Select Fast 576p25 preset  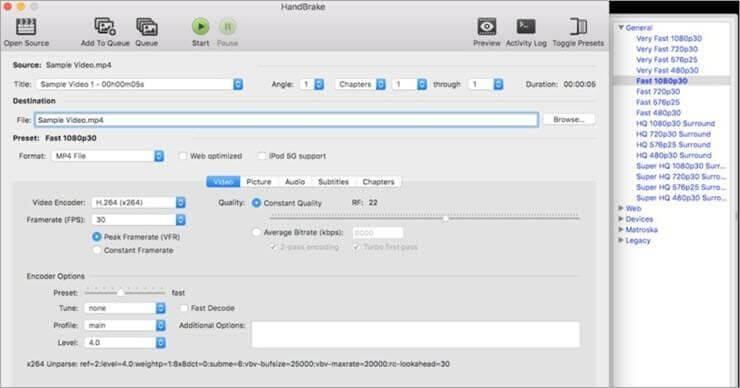click(x=658, y=102)
